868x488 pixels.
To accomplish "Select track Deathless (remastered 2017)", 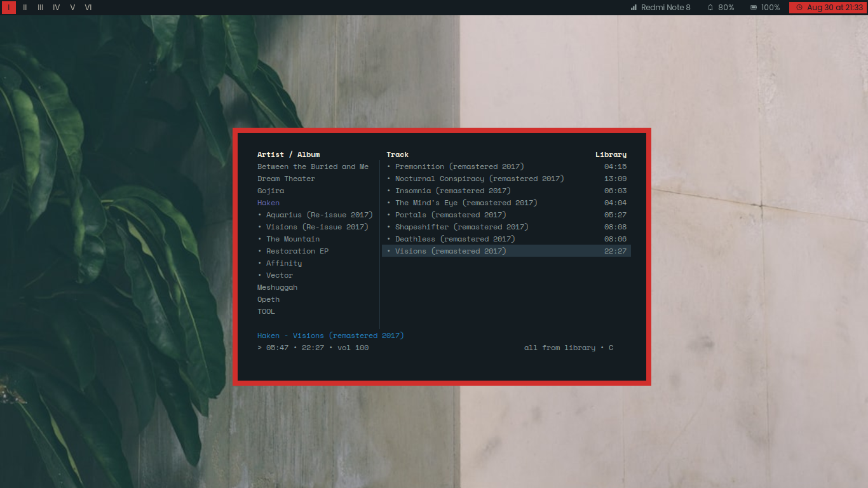I will [506, 239].
